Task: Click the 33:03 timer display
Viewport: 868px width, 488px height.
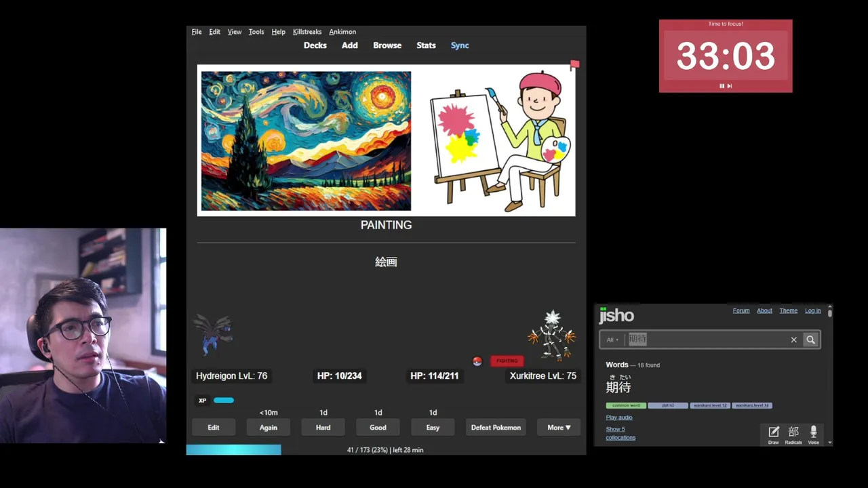Action: tap(726, 56)
